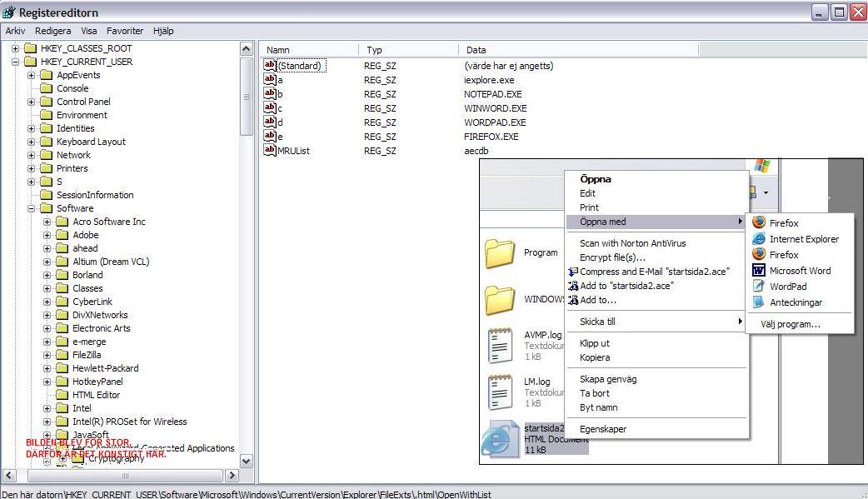This screenshot has width=868, height=499.
Task: Click the icon of registry value b
Action: [270, 93]
